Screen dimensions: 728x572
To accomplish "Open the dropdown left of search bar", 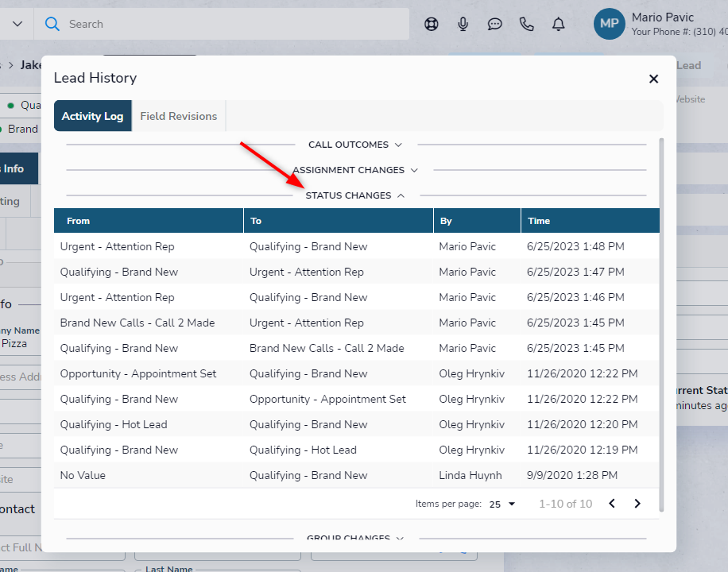I will (x=17, y=24).
